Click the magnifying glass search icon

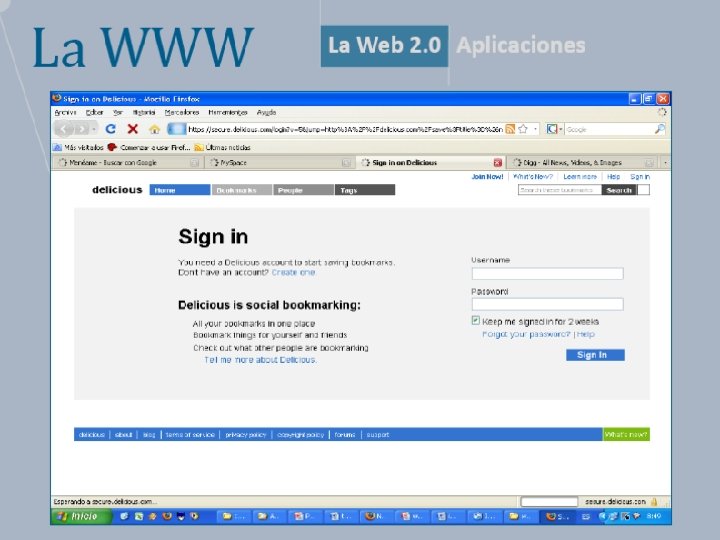click(660, 129)
